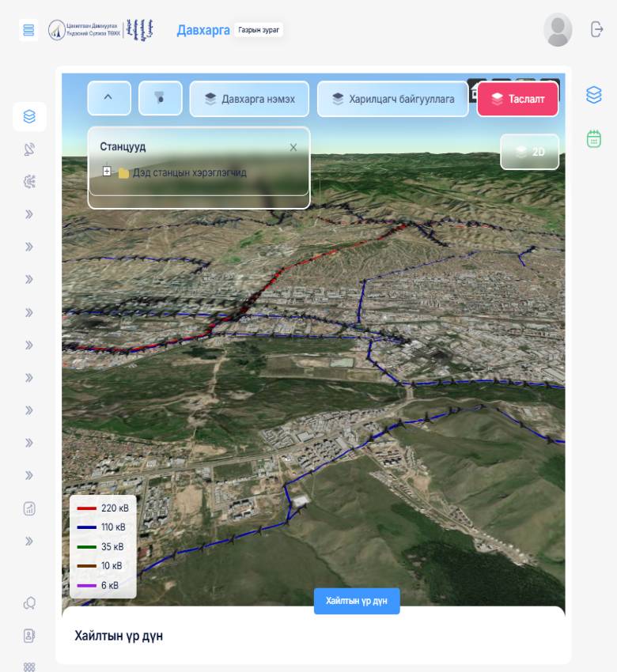Click the gear settings icon in left sidebar
This screenshot has height=672, width=617.
29,182
